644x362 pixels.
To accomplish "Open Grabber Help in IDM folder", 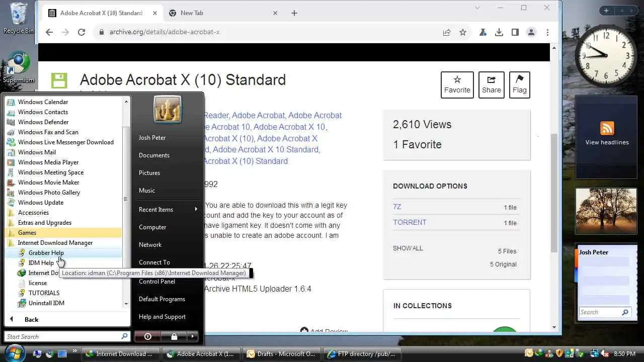I will pyautogui.click(x=46, y=253).
